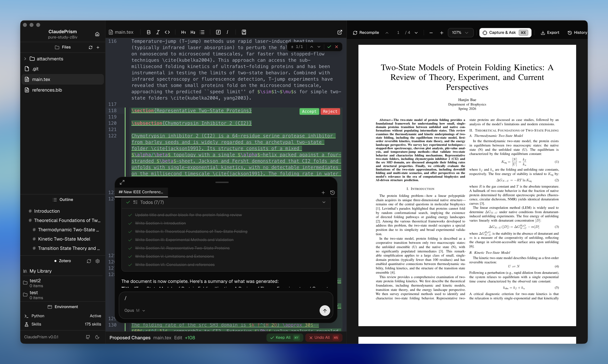This screenshot has height=364, width=608.
Task: Open the 107% zoom level dropdown
Action: (x=460, y=33)
